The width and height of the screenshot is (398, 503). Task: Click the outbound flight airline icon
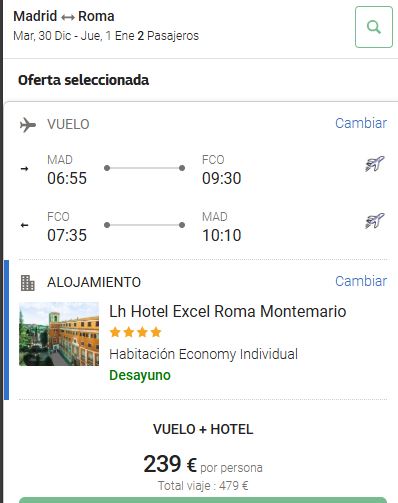click(375, 164)
